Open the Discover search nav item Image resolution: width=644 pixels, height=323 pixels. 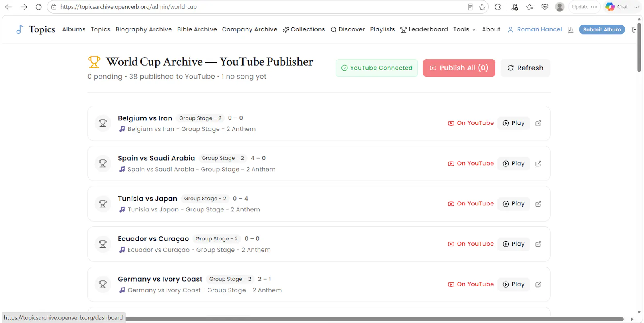348,29
